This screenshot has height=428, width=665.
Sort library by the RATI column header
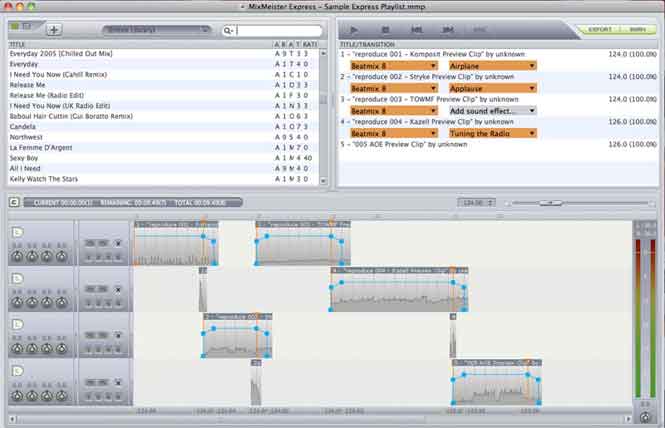point(310,45)
